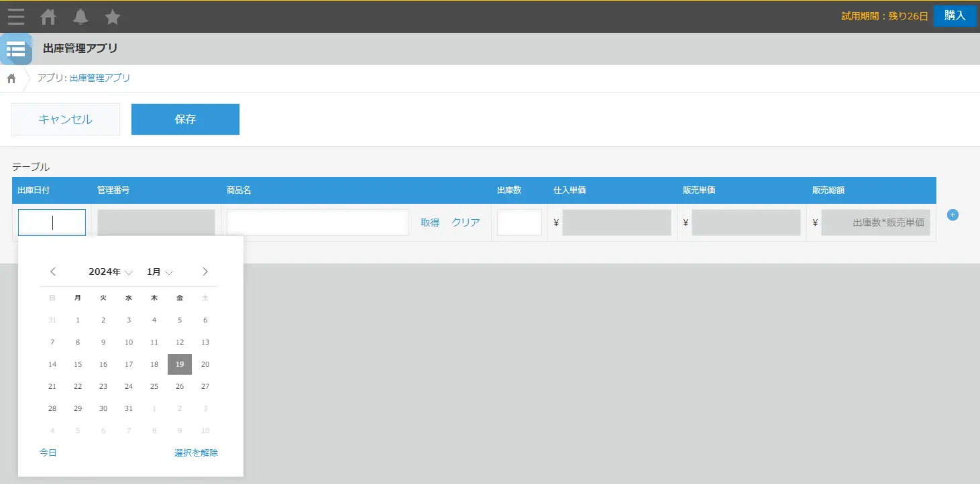Open the hamburger menu icon
The height and width of the screenshot is (484, 980).
[x=16, y=17]
